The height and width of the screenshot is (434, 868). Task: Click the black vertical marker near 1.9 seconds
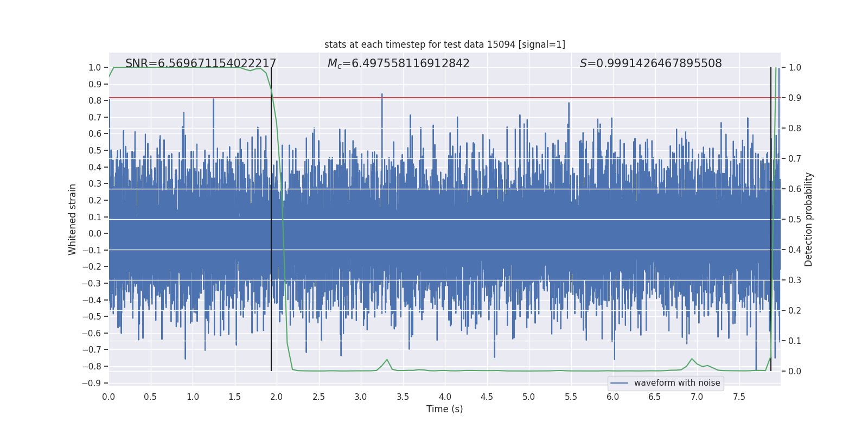coord(271,217)
